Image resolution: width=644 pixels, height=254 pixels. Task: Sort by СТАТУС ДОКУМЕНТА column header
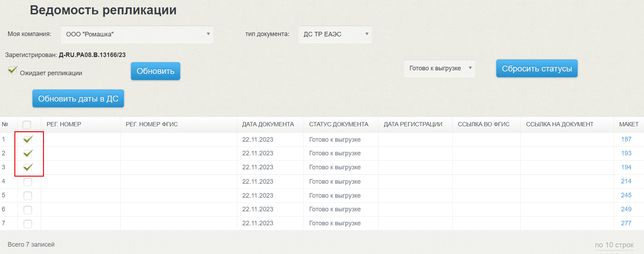coord(338,124)
